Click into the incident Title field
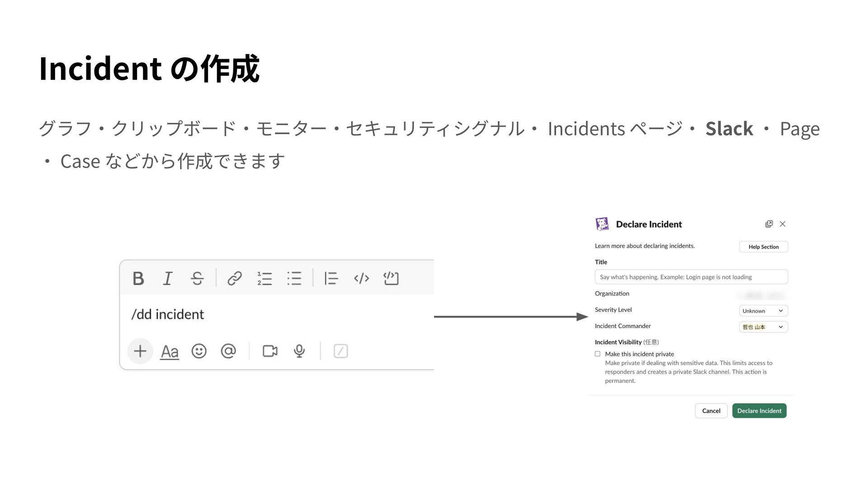The image size is (868, 488). 691,277
